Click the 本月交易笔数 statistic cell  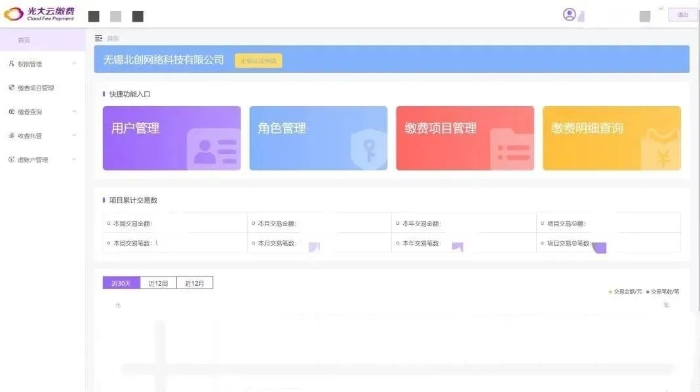pyautogui.click(x=319, y=243)
